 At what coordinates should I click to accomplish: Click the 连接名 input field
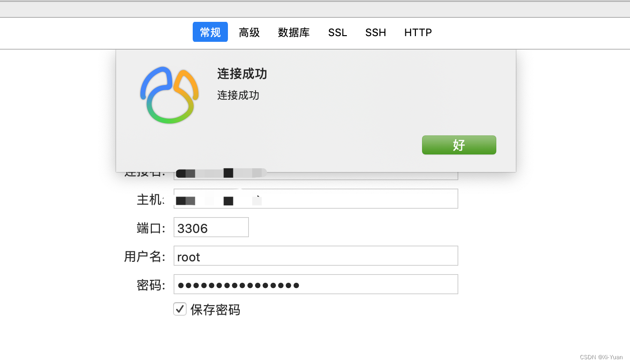coord(315,175)
